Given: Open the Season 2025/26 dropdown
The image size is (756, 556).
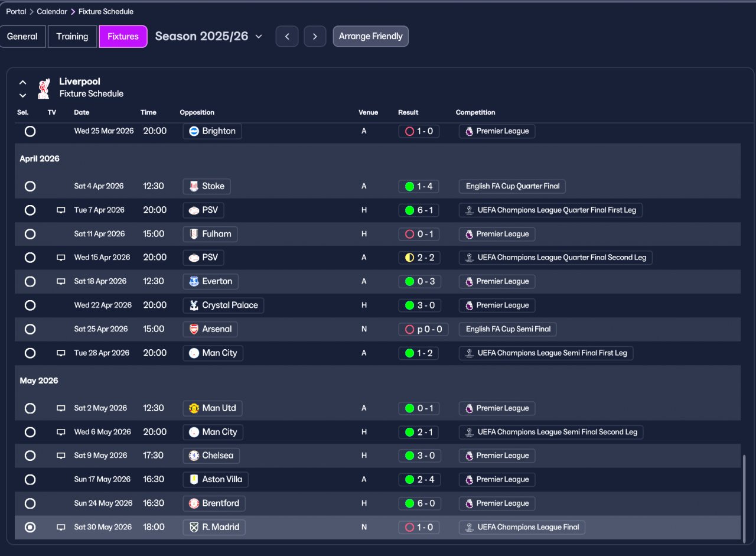Looking at the screenshot, I should [208, 37].
